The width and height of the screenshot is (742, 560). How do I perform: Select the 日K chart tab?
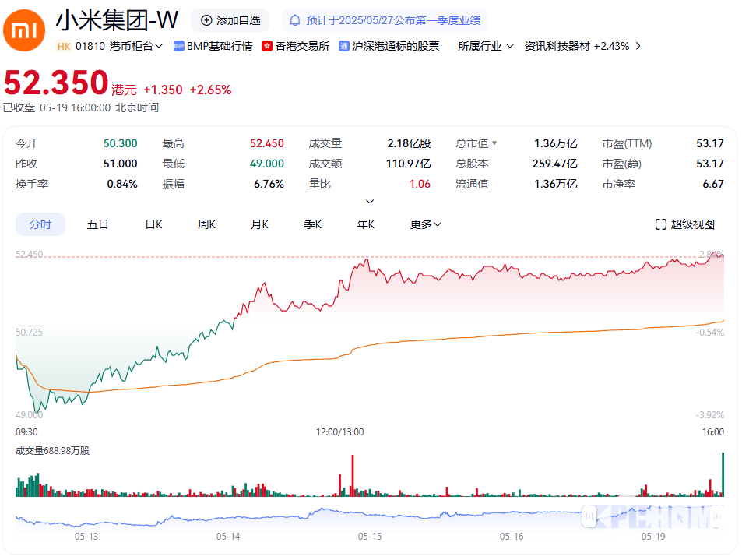point(153,224)
